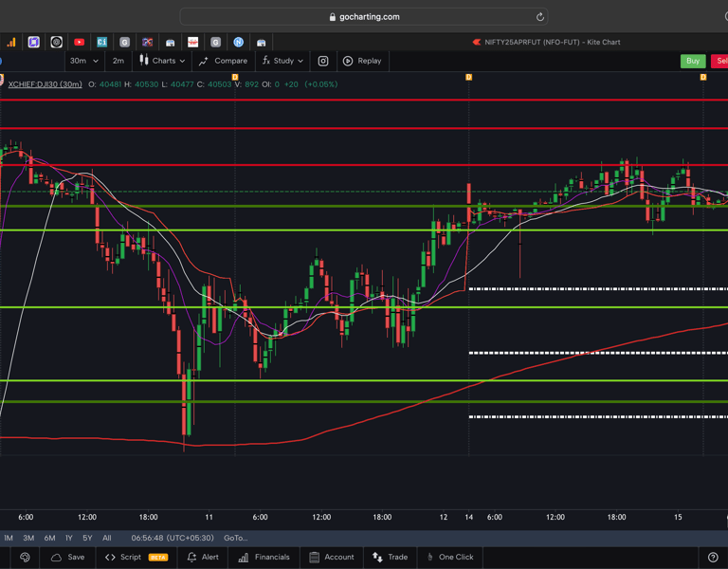This screenshot has width=728, height=569.
Task: Click the red Sell button
Action: [x=720, y=61]
